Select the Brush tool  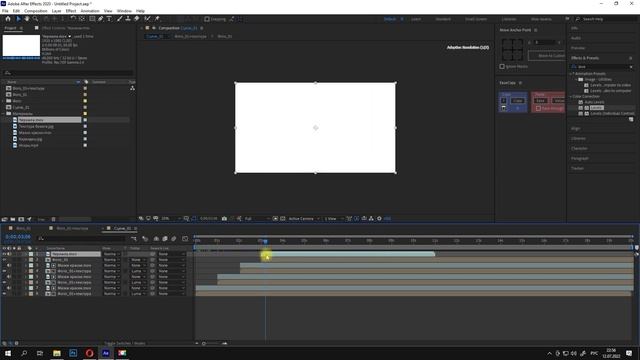pos(120,19)
